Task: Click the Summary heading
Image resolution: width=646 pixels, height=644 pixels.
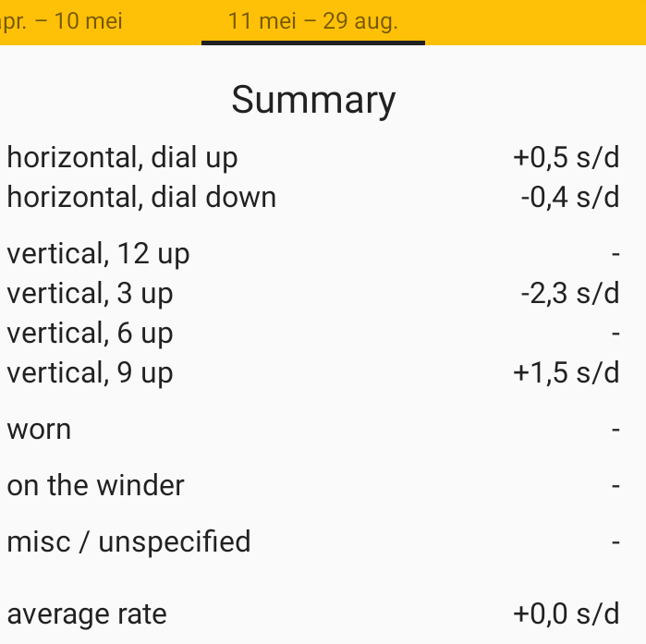Action: [x=313, y=100]
